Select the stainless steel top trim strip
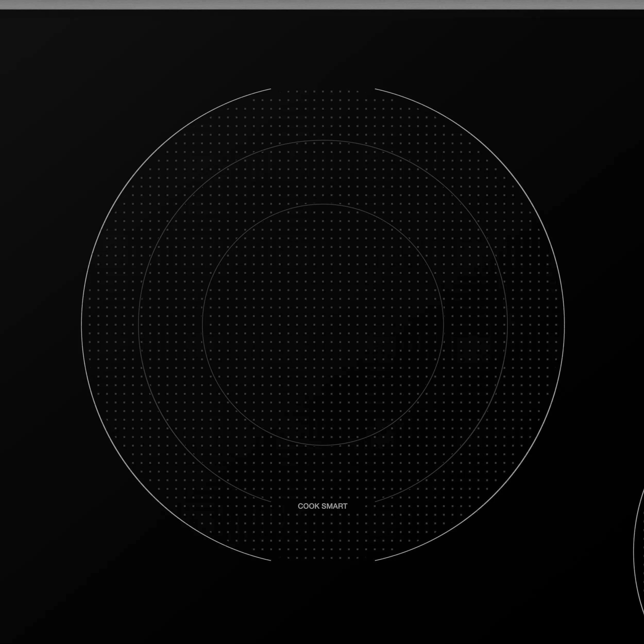Image resolution: width=644 pixels, height=644 pixels. (x=322, y=4)
